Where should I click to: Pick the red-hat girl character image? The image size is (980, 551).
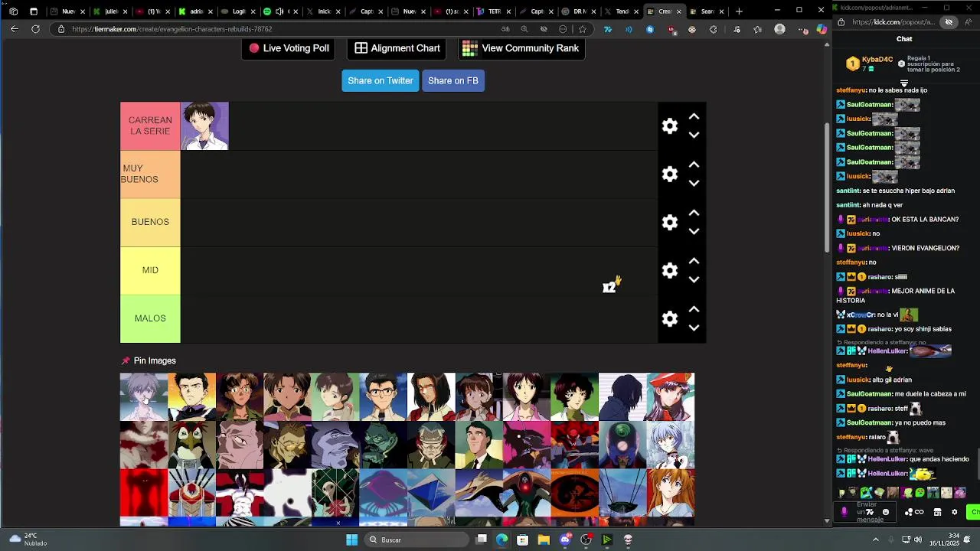[x=671, y=396]
